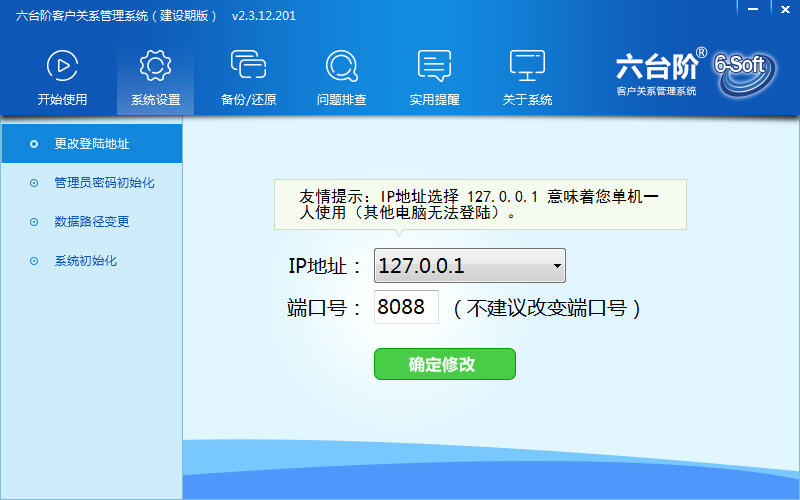This screenshot has height=500, width=800.
Task: Switch to 数据路径变更 in the sidebar
Action: tap(92, 222)
